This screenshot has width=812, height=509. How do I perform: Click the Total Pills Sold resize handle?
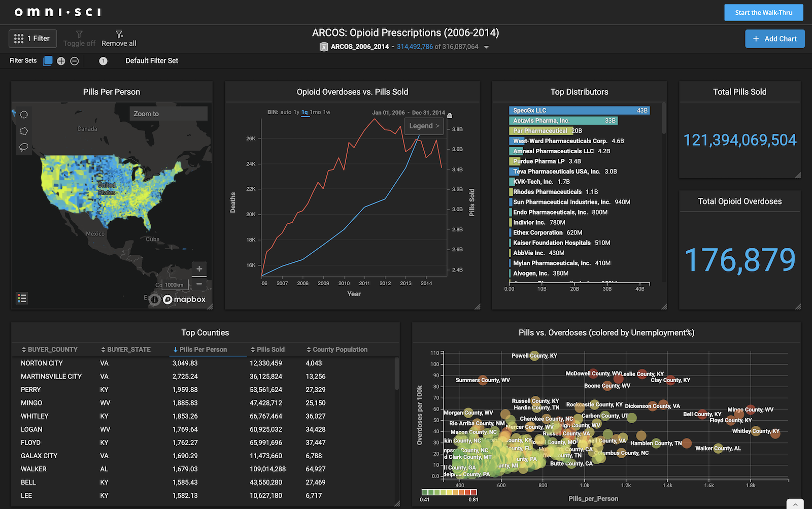point(797,175)
